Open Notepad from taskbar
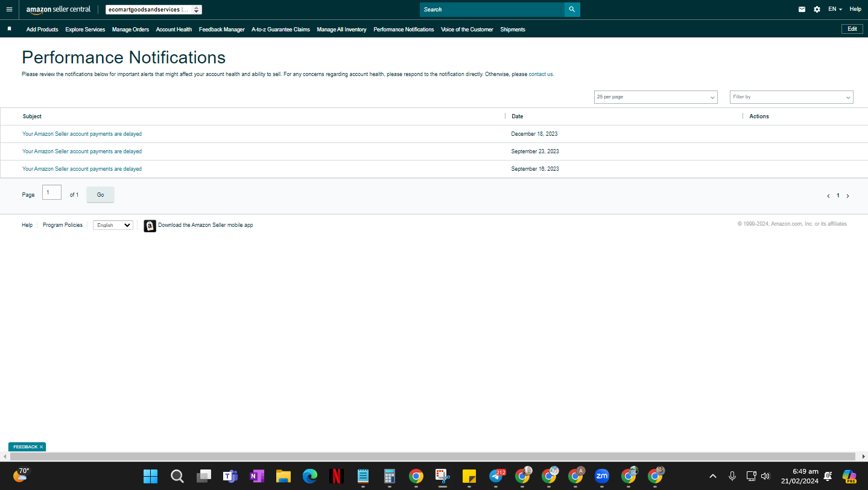 (363, 477)
